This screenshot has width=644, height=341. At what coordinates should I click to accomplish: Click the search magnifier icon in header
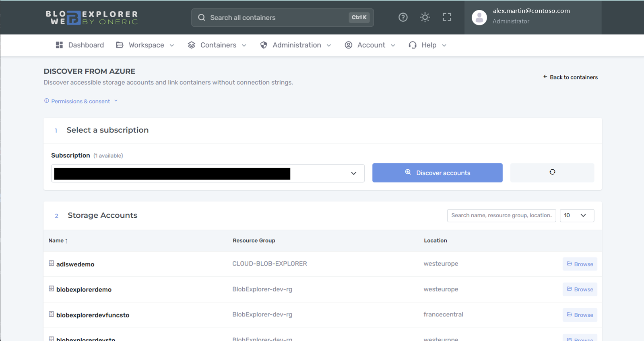pos(202,18)
